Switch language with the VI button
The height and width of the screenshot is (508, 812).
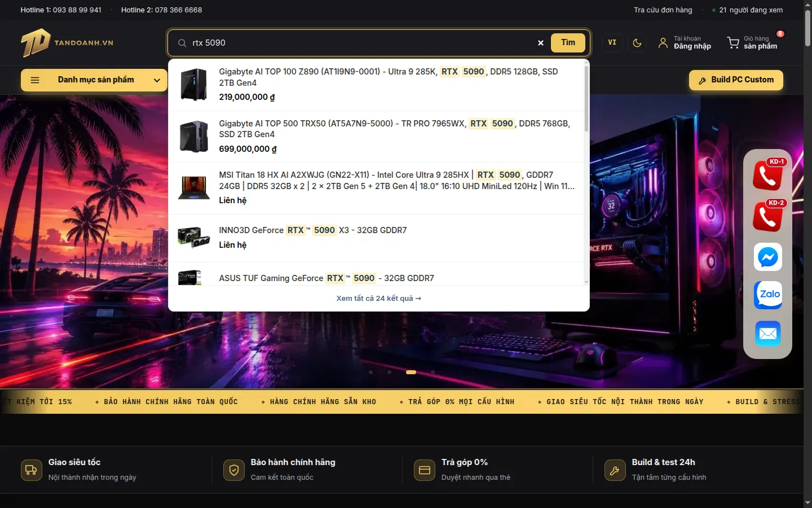(x=612, y=43)
